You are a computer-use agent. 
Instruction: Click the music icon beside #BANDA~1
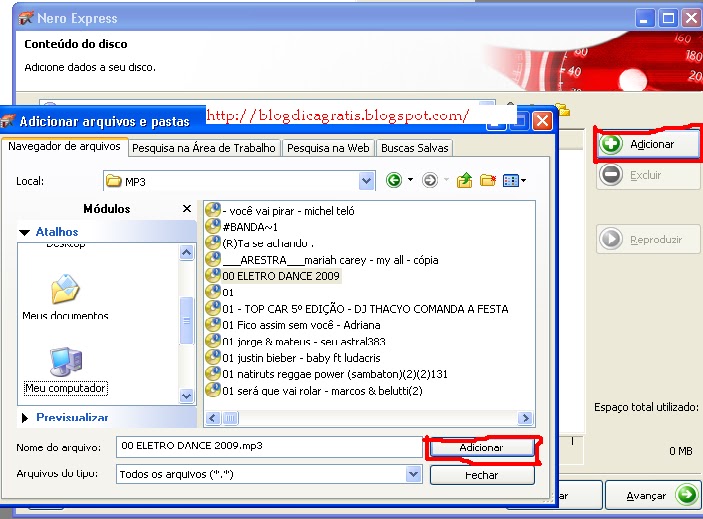[213, 226]
